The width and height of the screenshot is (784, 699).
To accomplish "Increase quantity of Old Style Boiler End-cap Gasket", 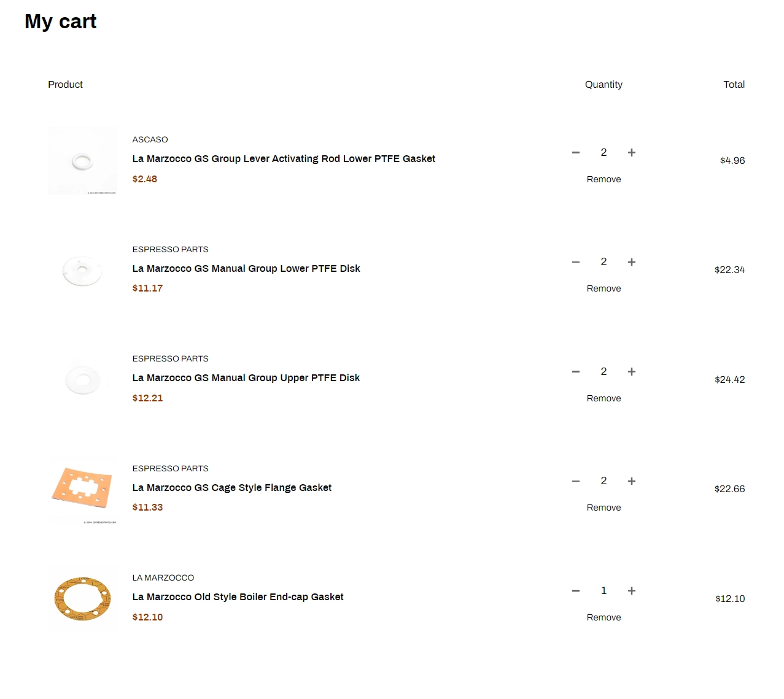I will tap(631, 590).
